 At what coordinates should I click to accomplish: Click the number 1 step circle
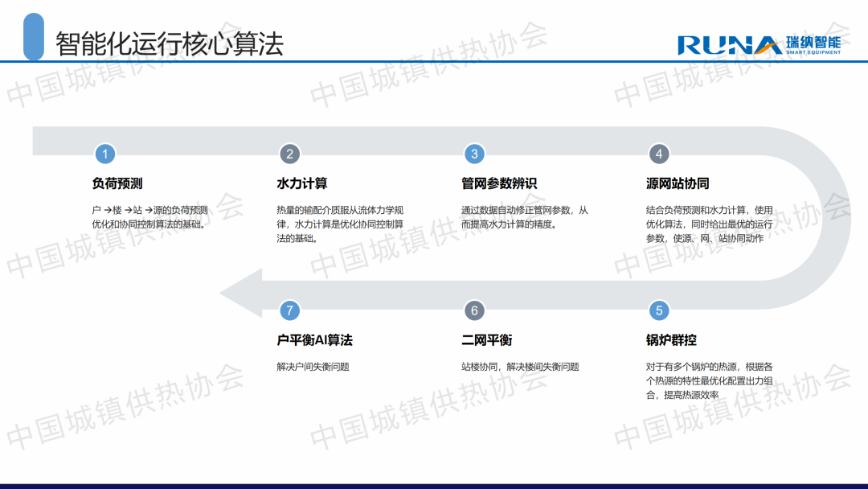[104, 154]
